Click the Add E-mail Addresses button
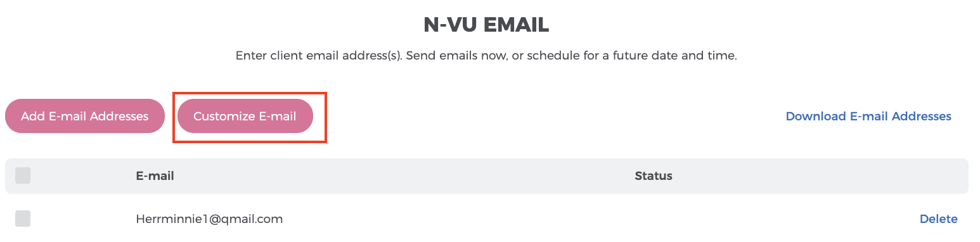The width and height of the screenshot is (980, 242). pyautogui.click(x=85, y=116)
